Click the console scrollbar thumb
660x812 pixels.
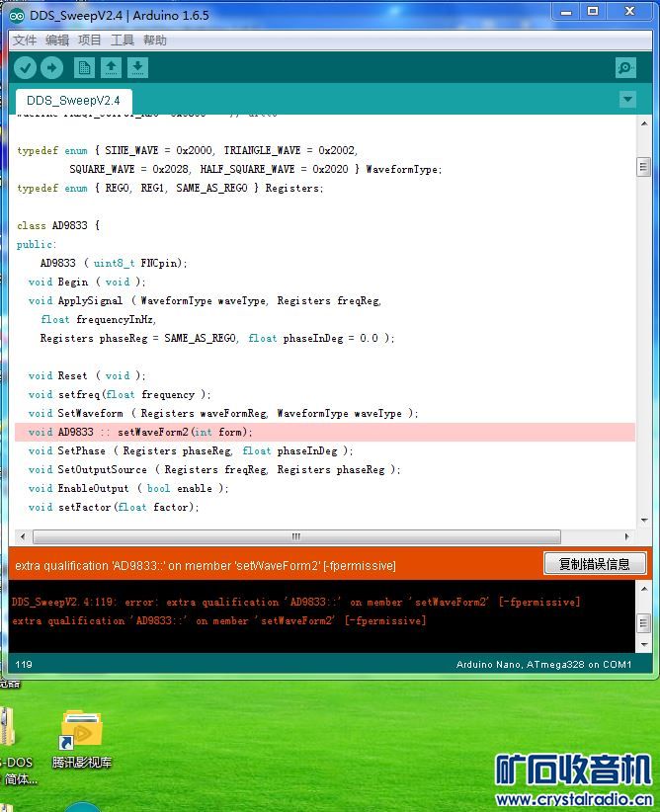[643, 622]
